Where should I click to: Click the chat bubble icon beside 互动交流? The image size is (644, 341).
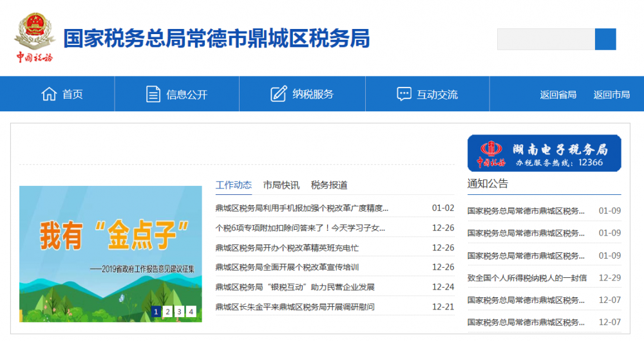404,94
